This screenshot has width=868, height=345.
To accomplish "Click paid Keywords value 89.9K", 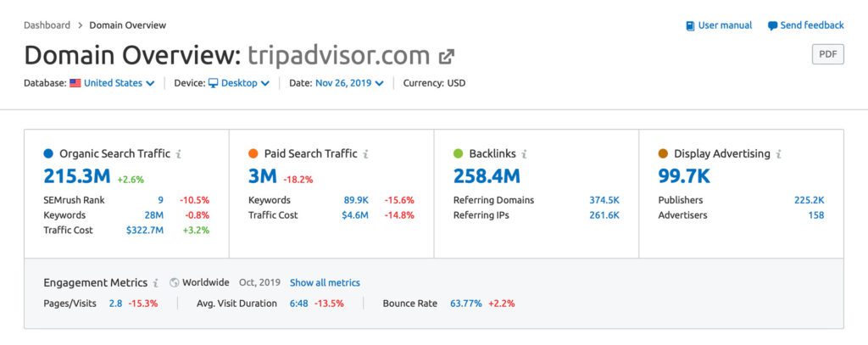I will 356,200.
